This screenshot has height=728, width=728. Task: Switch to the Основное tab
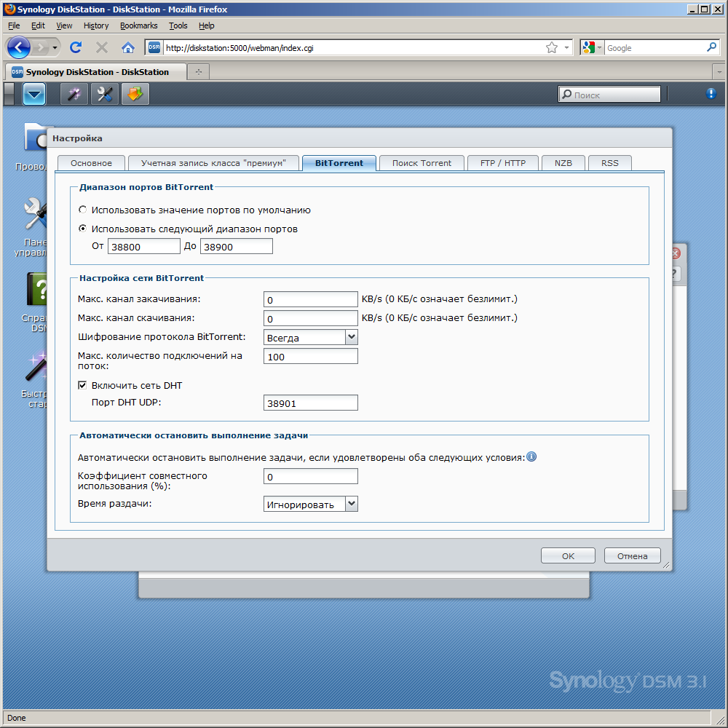click(92, 163)
